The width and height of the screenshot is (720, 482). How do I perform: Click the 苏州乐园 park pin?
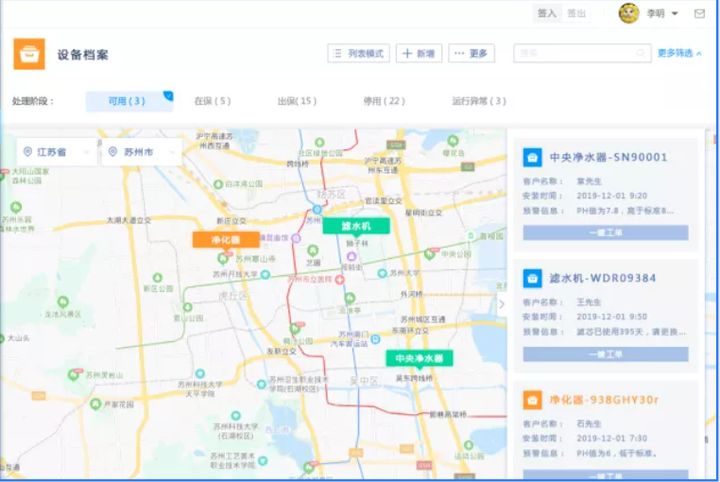pyautogui.click(x=16, y=207)
